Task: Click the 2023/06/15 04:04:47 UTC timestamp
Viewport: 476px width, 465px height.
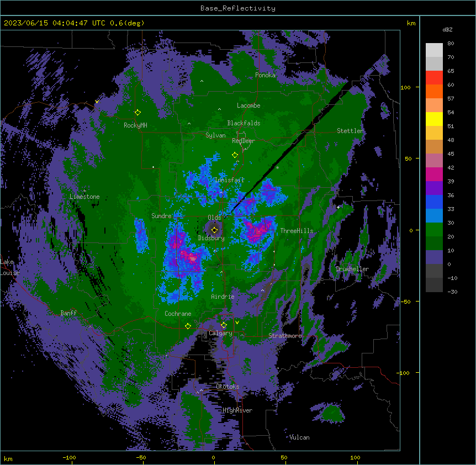Action: pyautogui.click(x=54, y=23)
